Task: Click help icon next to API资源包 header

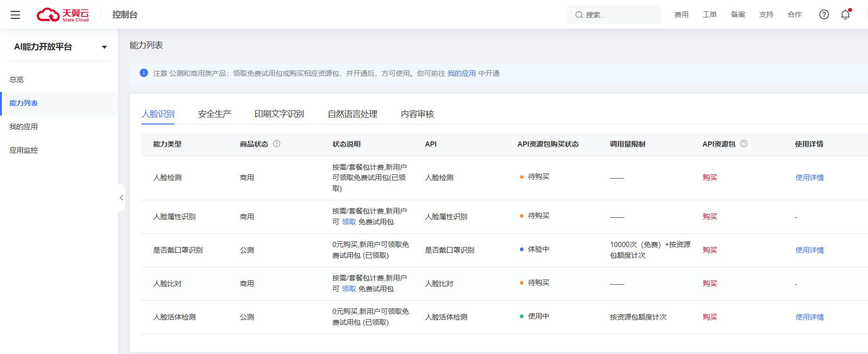Action: 744,144
